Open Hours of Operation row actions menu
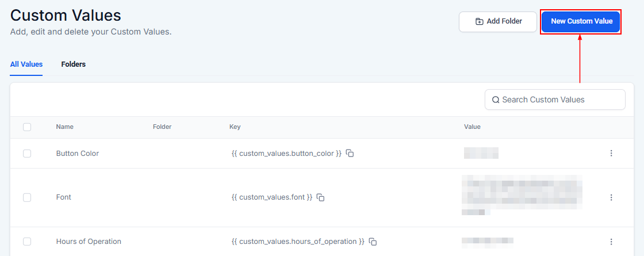The image size is (644, 256). (x=611, y=242)
